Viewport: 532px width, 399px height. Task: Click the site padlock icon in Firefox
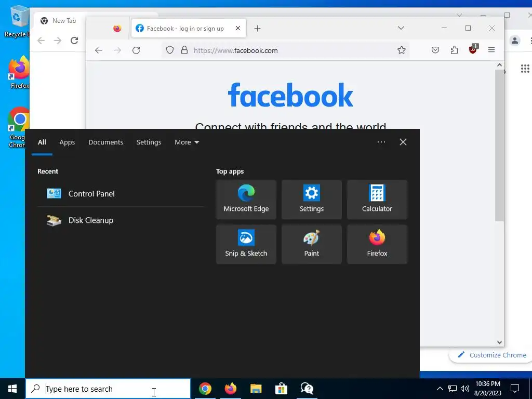tap(184, 50)
